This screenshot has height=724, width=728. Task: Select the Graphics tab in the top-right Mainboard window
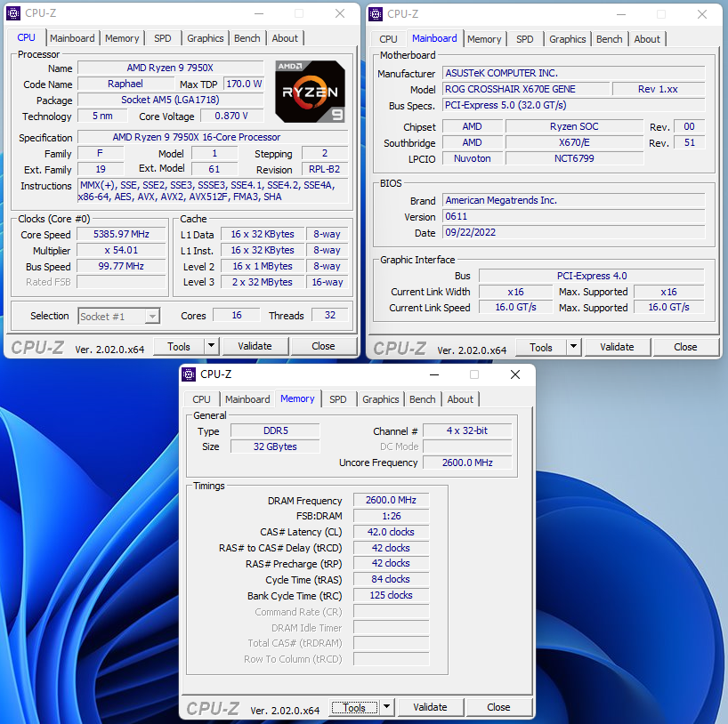coord(567,39)
